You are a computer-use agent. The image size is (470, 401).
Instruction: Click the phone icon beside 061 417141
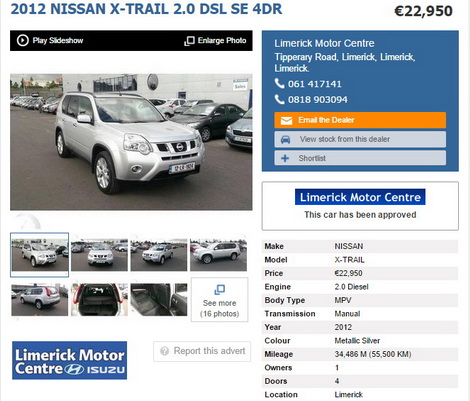(279, 83)
